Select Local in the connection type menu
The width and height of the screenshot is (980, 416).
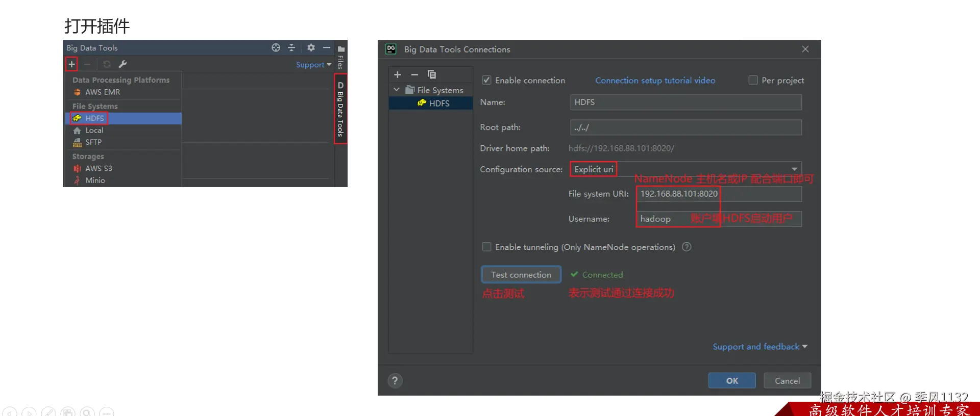(124, 131)
